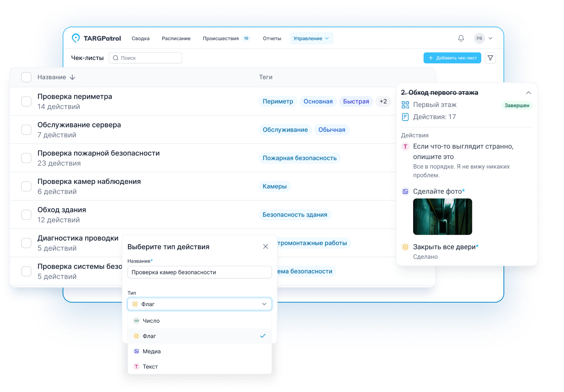Choose Флаг in type list
The width and height of the screenshot is (564, 392).
[x=200, y=336]
